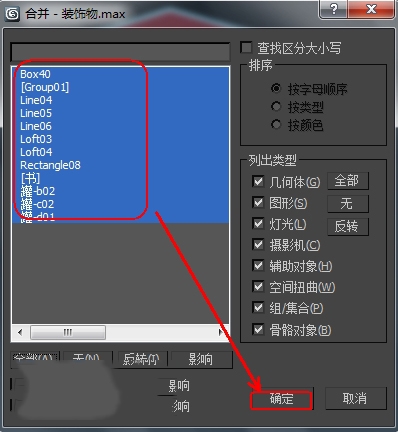Select 按类型 sort option
Viewport: 398px width, 432px height.
click(276, 106)
